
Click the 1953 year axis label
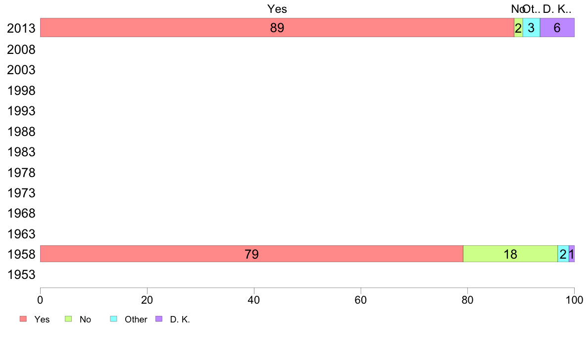21,275
